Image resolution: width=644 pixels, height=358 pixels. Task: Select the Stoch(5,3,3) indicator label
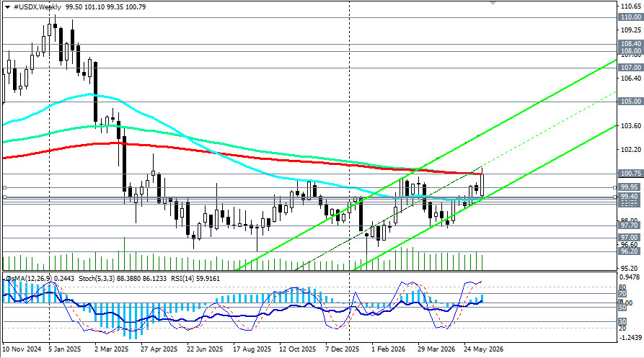(x=97, y=279)
